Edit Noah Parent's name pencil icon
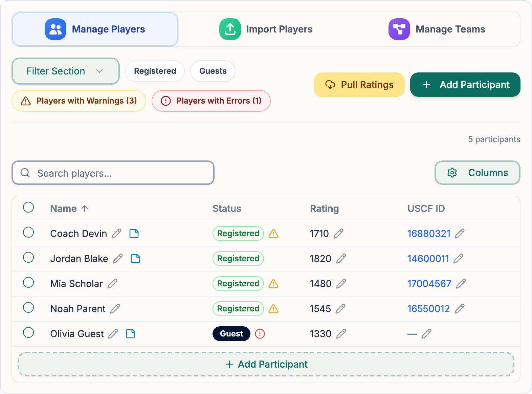532x394 pixels. (115, 309)
